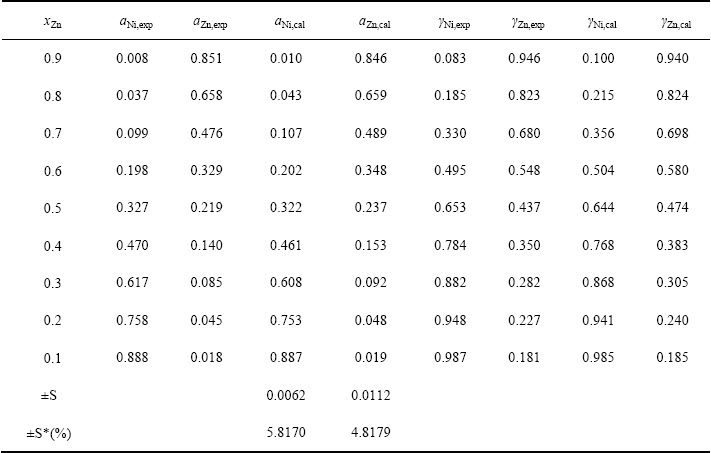Click the 0.5 row label
Viewport: 711px width, 453px height.
pyautogui.click(x=52, y=209)
